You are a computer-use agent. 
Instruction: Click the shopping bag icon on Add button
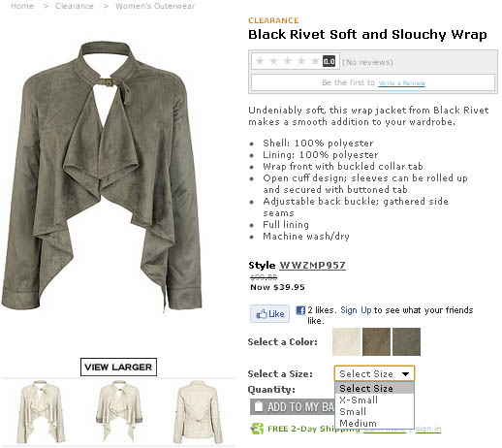[259, 406]
